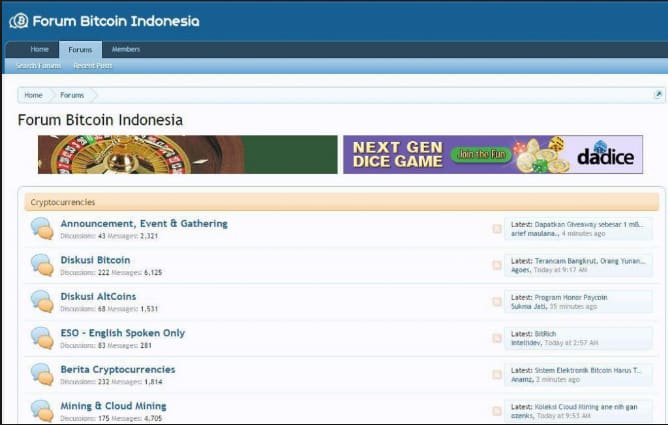Click the chat bubble icon beside ESO - English Spoken Only
Image resolution: width=668 pixels, height=425 pixels.
coord(42,338)
